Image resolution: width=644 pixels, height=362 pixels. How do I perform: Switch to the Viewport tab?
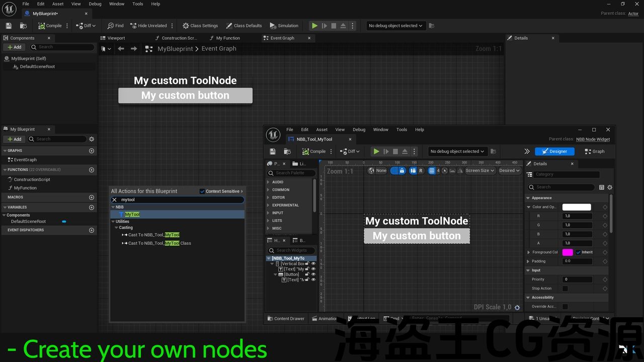[116, 38]
